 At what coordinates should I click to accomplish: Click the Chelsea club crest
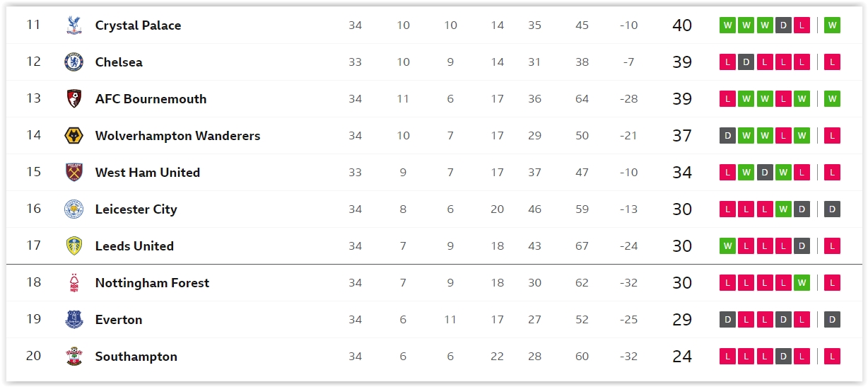click(74, 62)
